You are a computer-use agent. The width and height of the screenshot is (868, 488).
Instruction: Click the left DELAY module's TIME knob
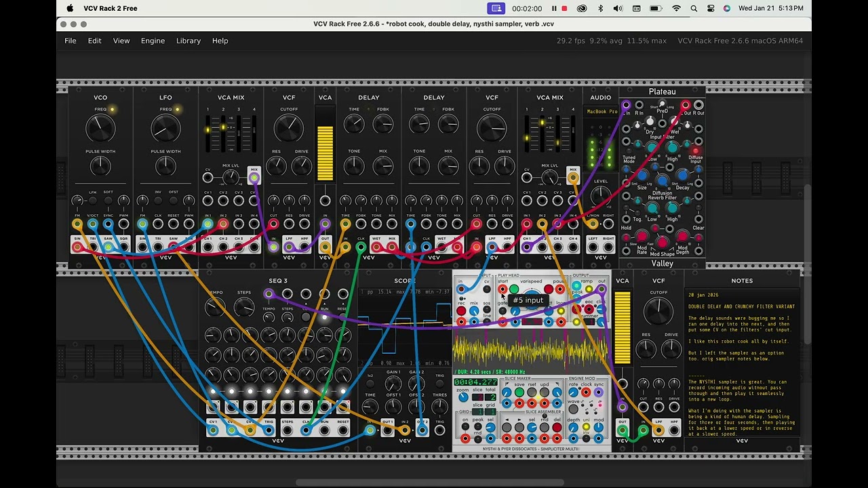(x=354, y=123)
